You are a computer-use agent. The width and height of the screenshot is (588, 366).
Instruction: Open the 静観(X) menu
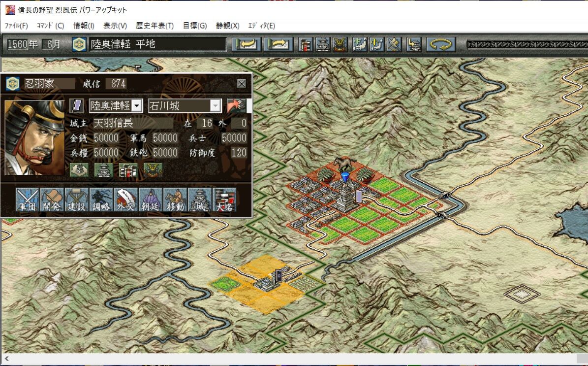(227, 26)
